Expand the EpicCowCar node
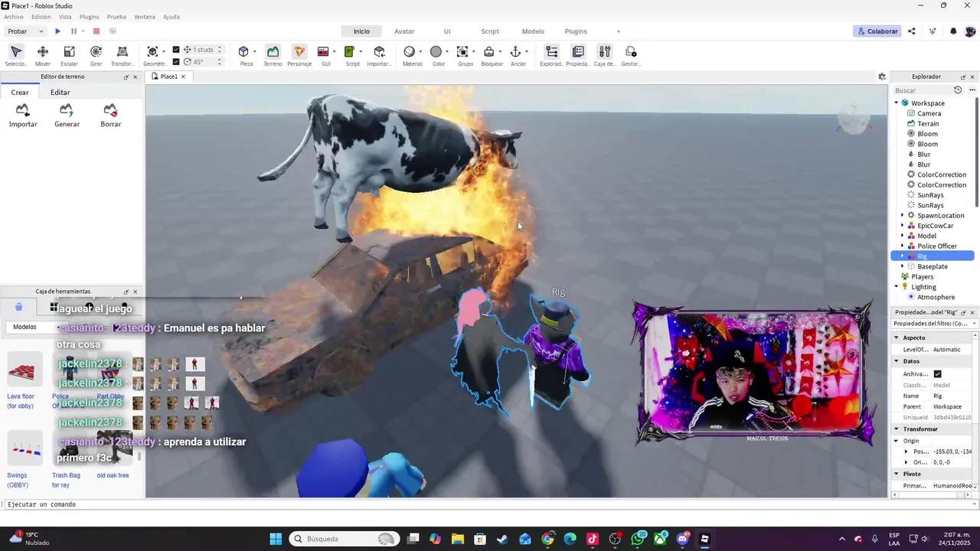This screenshot has width=980, height=551. pos(903,226)
